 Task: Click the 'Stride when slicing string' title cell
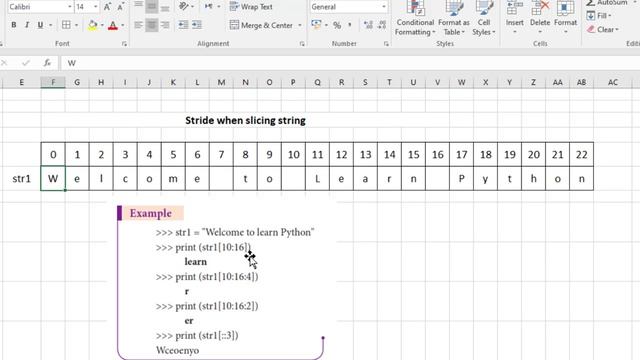tap(245, 120)
